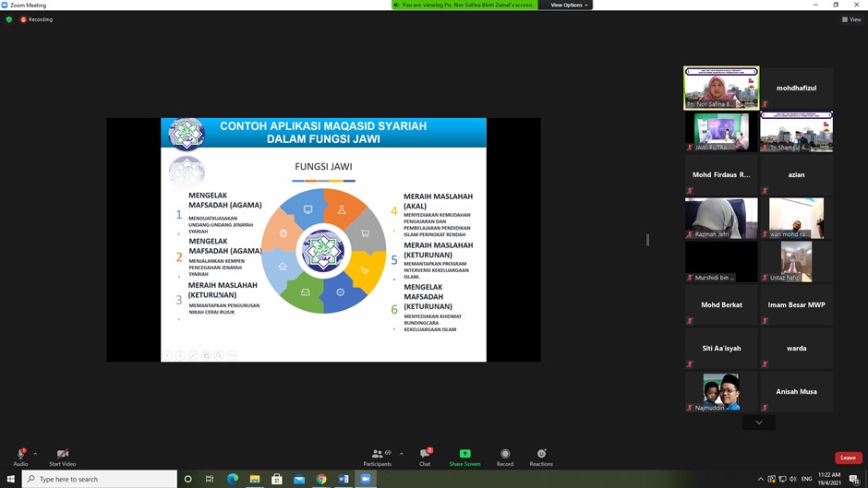This screenshot has width=868, height=488.
Task: Start recording with the Record button
Action: pos(505,457)
